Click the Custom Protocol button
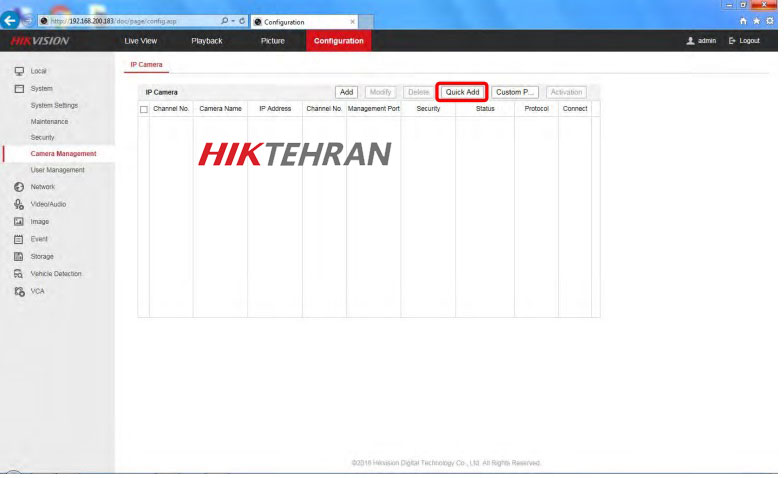This screenshot has width=784, height=478. (x=515, y=92)
